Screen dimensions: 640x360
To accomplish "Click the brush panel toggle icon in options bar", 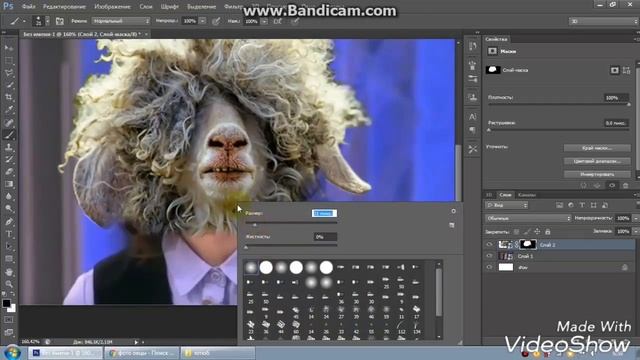I will click(60, 21).
